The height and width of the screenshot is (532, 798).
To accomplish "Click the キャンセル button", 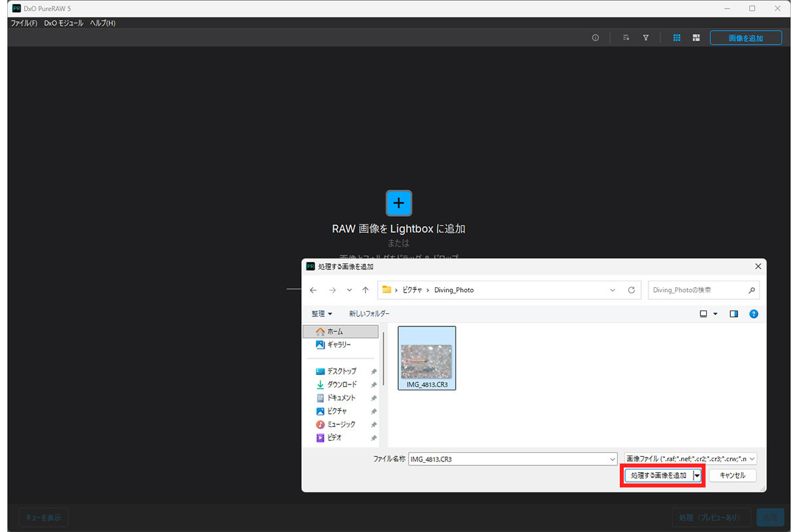I will pyautogui.click(x=732, y=475).
